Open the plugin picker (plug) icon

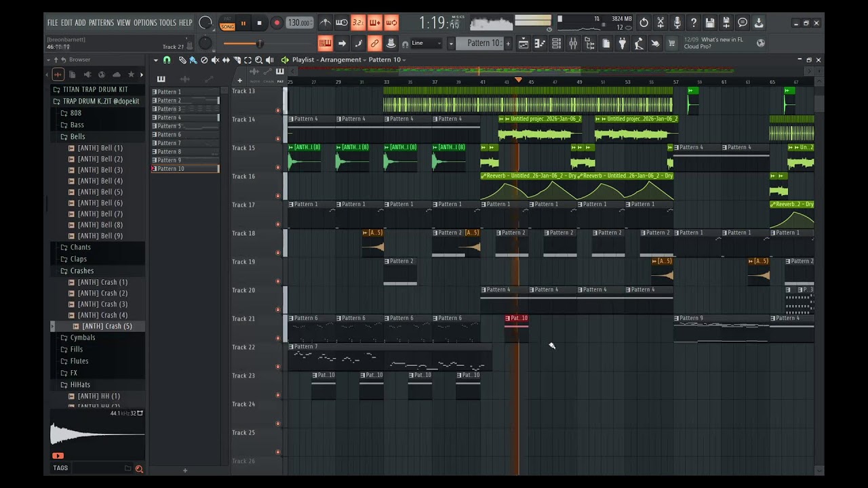(x=623, y=43)
